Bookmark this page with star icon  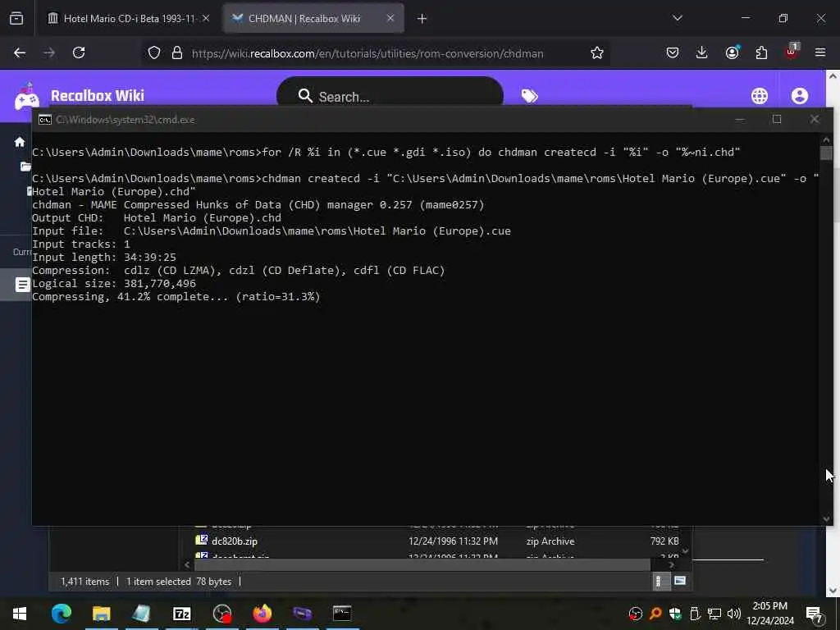pos(597,53)
